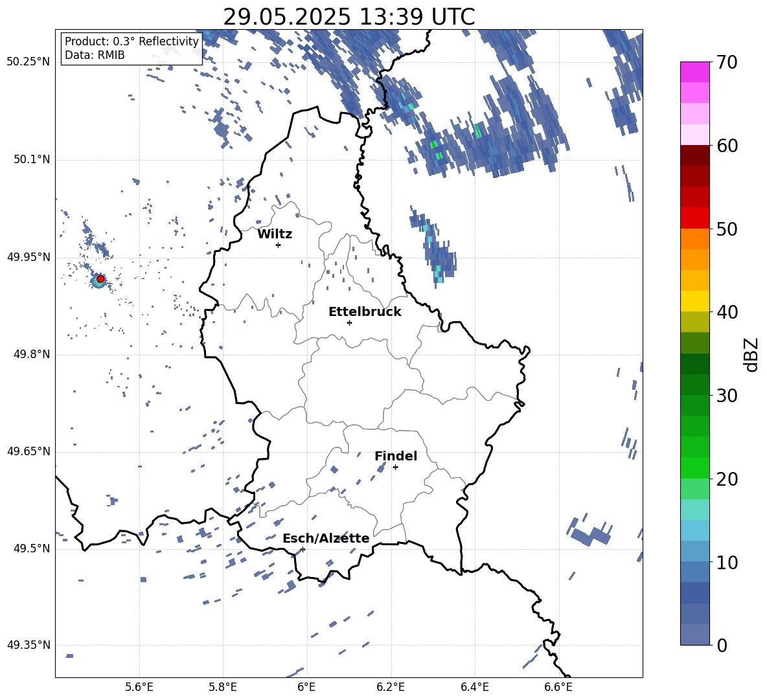Click the 0 value on the colorbar

pos(722,645)
